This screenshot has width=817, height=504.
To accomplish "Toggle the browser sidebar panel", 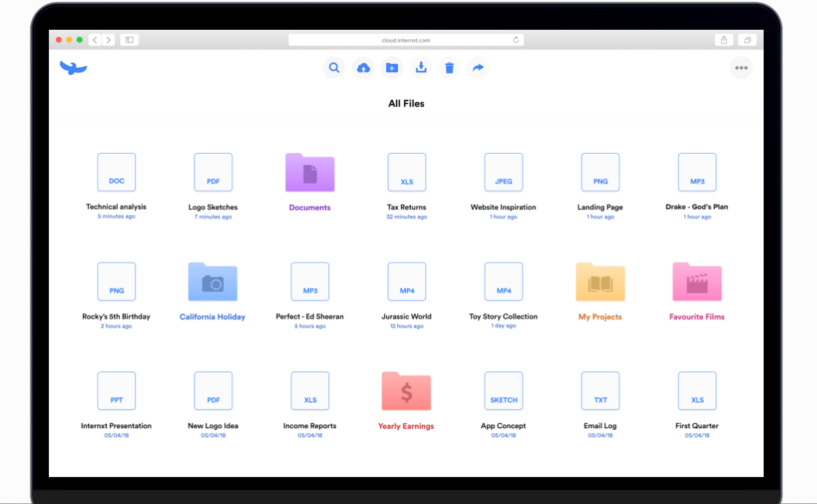I will pyautogui.click(x=128, y=40).
